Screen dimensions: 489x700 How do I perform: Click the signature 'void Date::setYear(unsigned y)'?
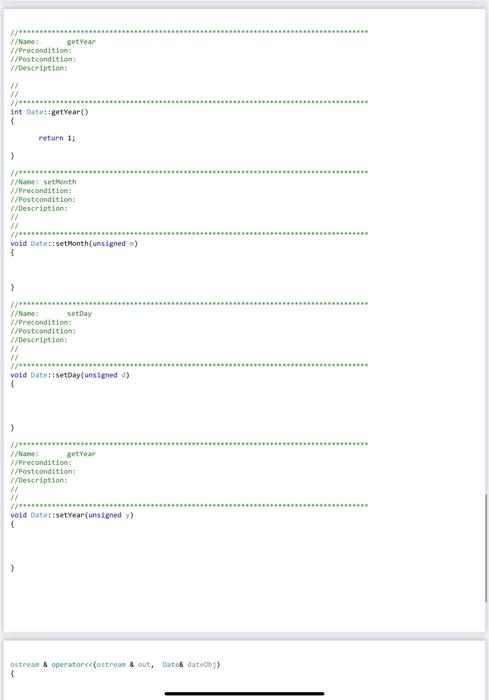(x=72, y=515)
